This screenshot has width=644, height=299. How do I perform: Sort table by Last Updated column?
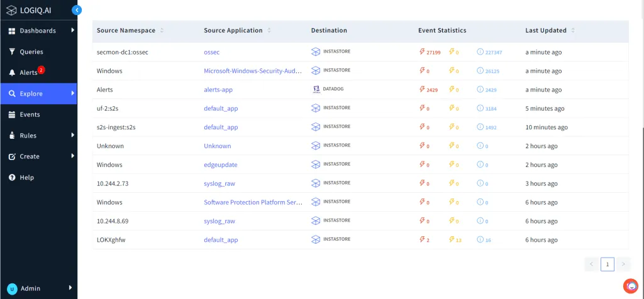[573, 30]
